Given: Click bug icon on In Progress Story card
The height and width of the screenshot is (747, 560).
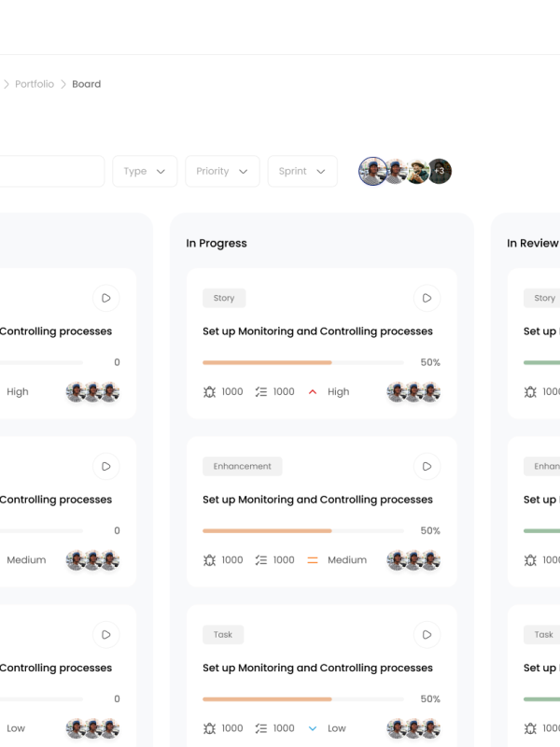Looking at the screenshot, I should point(209,392).
